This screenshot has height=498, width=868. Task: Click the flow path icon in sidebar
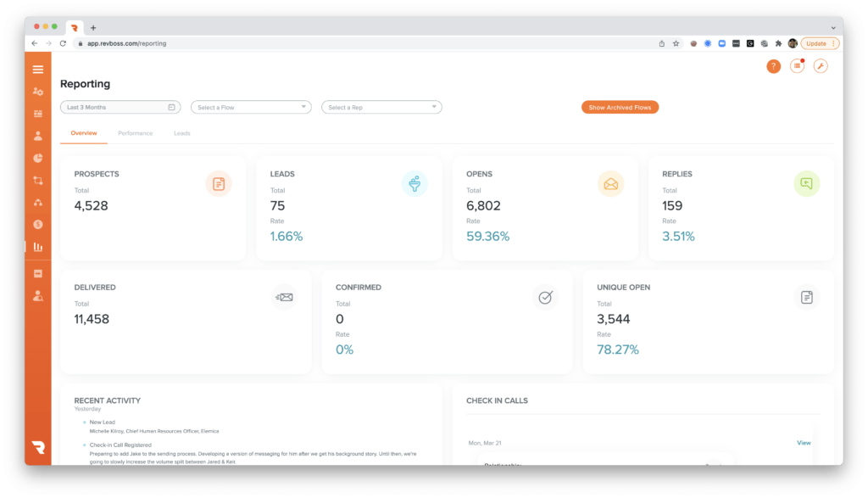pos(37,181)
